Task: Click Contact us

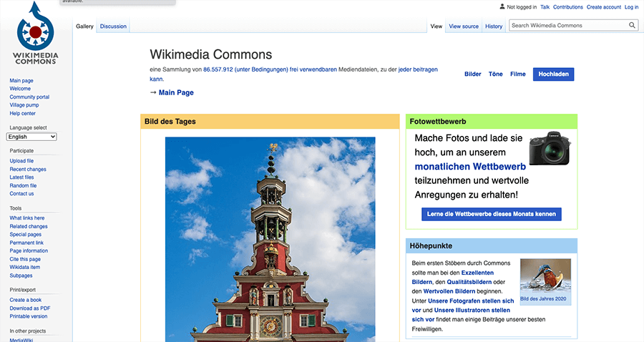Action: click(x=21, y=194)
